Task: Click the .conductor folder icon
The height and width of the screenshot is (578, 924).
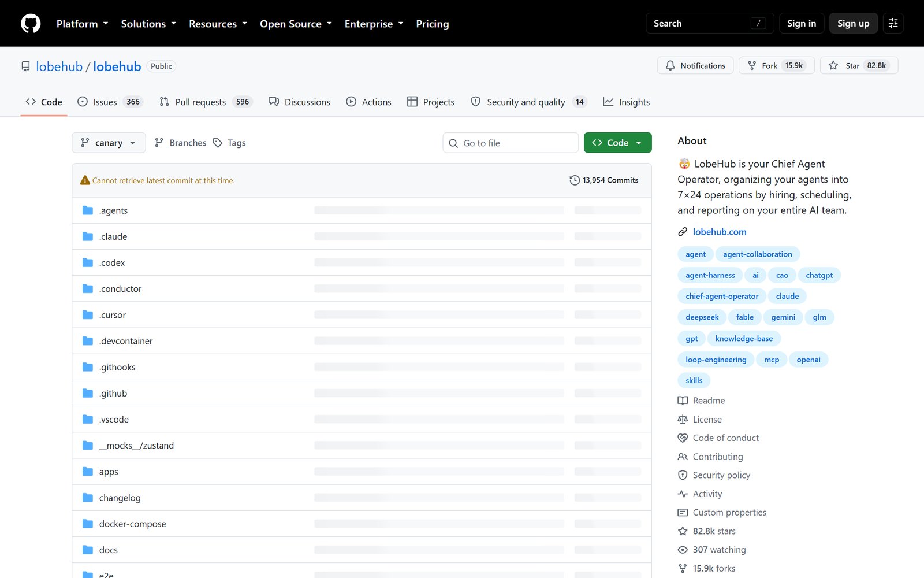Action: tap(88, 288)
